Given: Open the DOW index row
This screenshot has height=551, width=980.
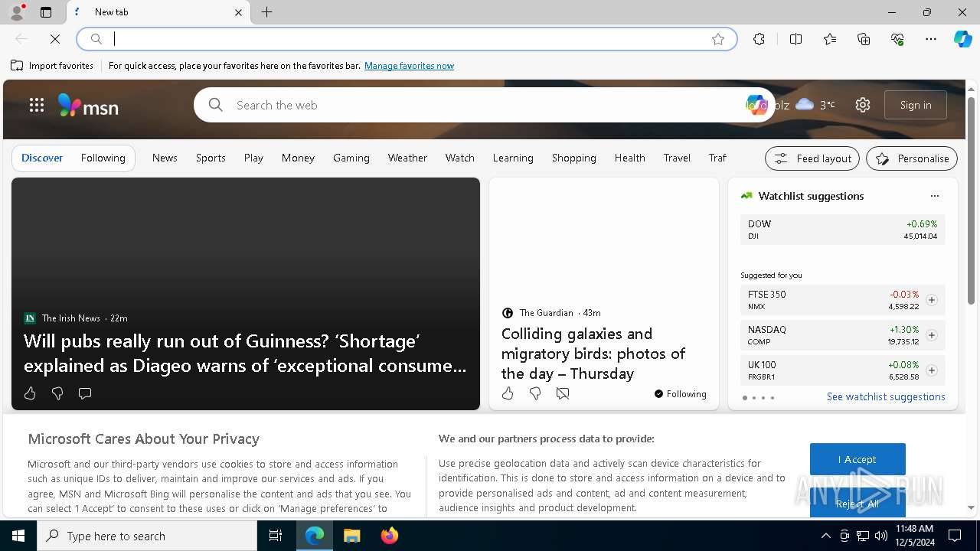Looking at the screenshot, I should (842, 230).
